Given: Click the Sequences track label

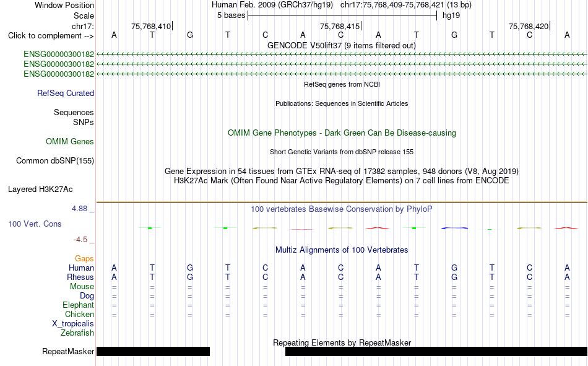Looking at the screenshot, I should (x=74, y=112).
